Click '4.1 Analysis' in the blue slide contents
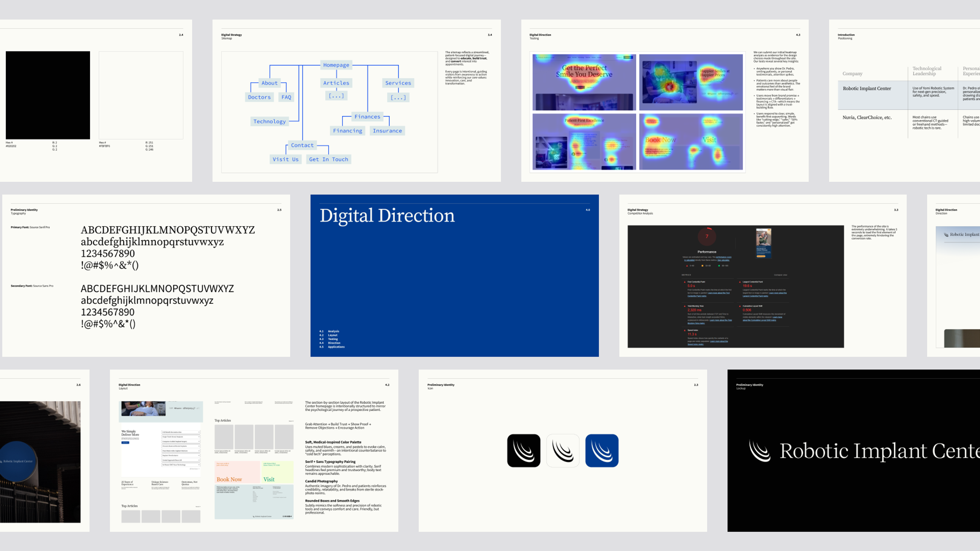This screenshot has width=980, height=551. coord(329,331)
